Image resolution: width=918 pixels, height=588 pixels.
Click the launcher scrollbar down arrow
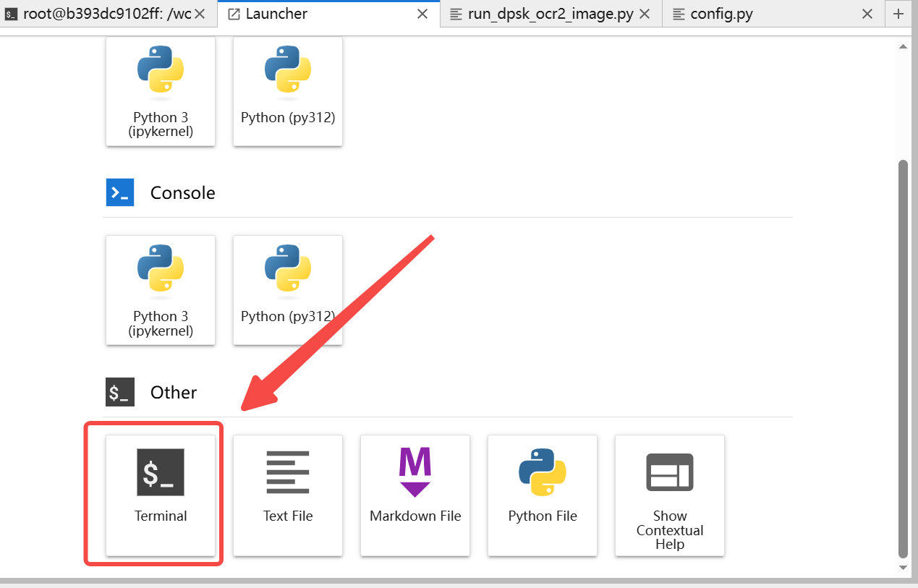point(903,568)
